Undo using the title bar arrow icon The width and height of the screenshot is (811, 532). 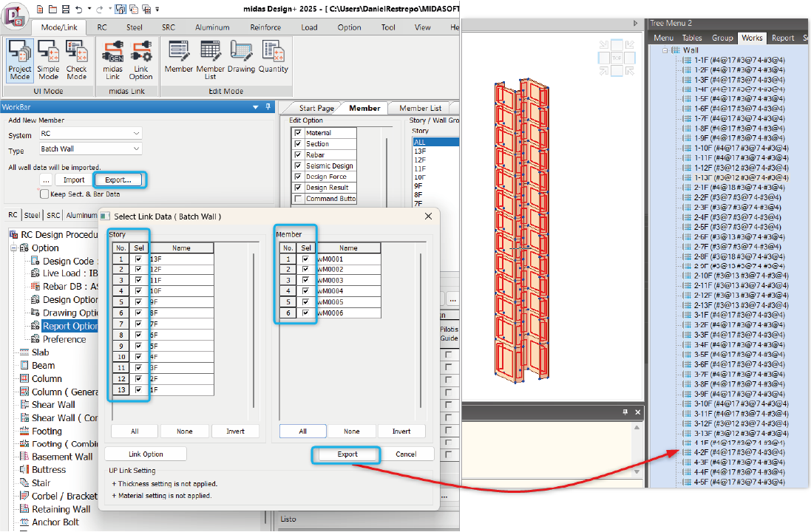click(78, 10)
